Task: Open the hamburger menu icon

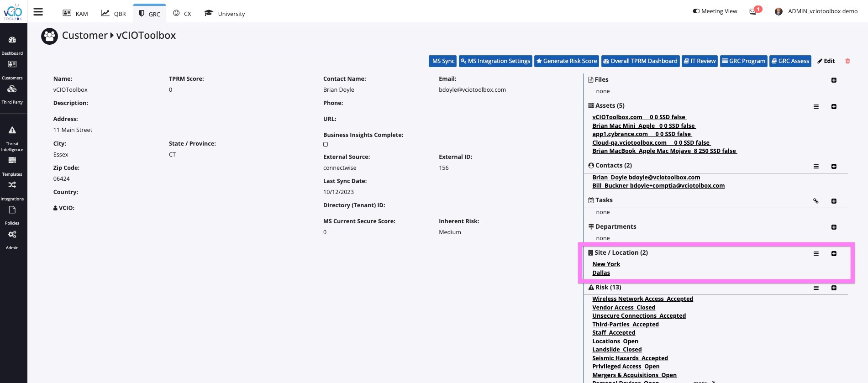Action: pos(38,12)
